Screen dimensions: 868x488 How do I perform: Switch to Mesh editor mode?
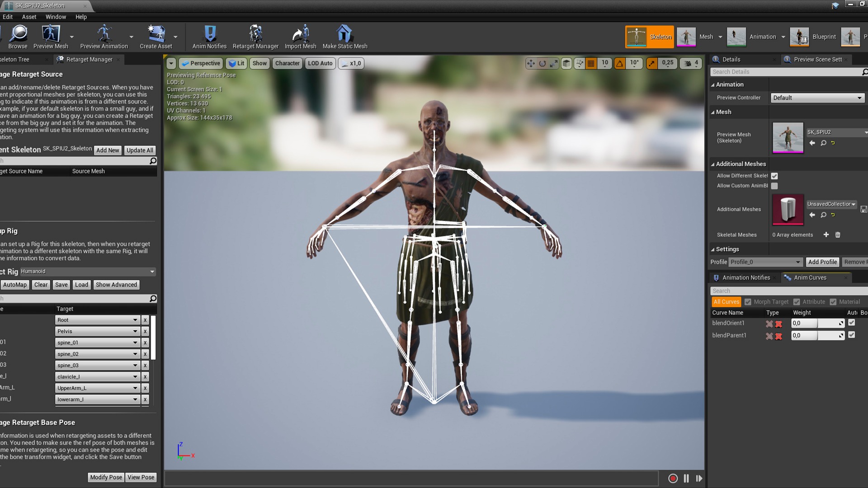click(x=696, y=37)
